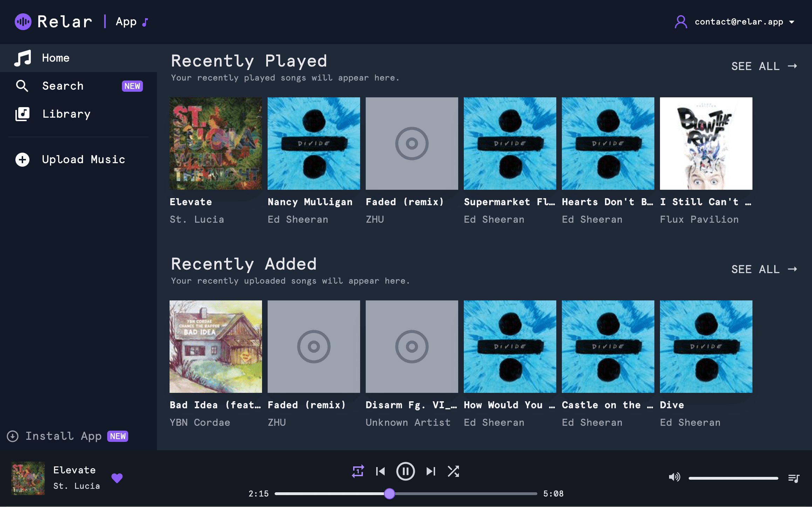Screen dimensions: 812x507
Task: Skip to previous track
Action: tap(380, 471)
